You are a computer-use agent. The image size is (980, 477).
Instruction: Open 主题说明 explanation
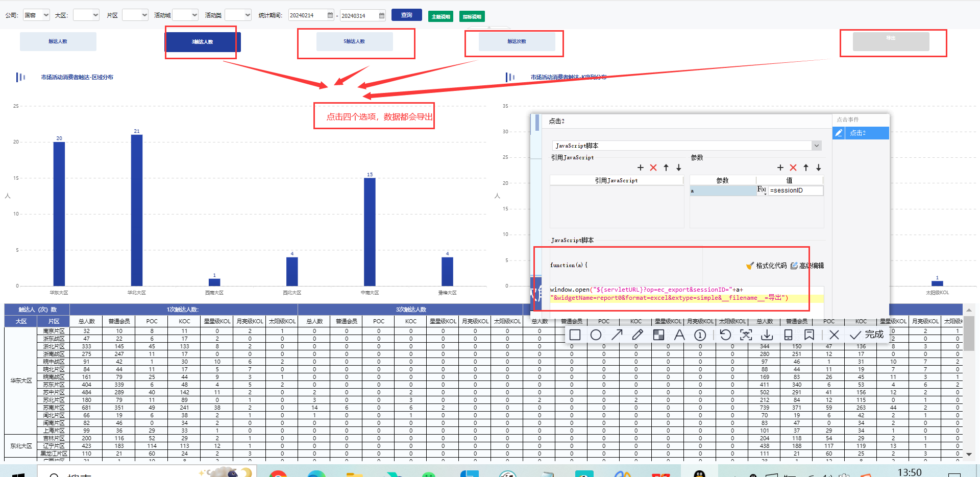click(441, 16)
